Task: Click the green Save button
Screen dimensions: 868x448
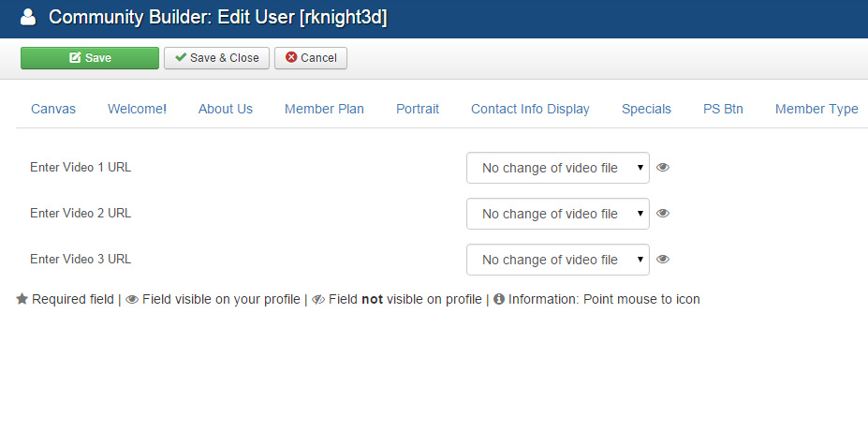Action: point(90,58)
